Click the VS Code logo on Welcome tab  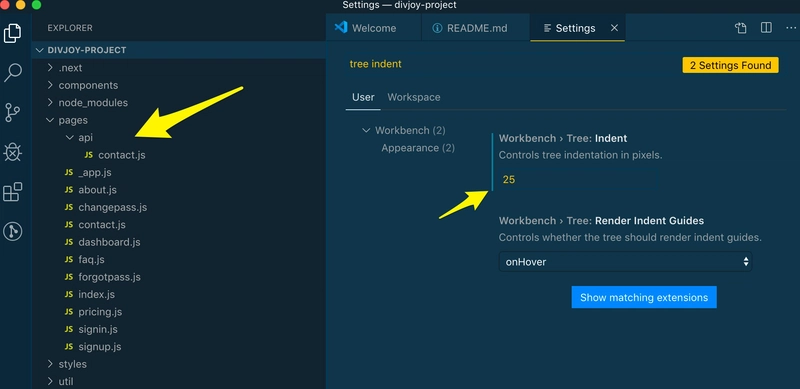pos(341,28)
